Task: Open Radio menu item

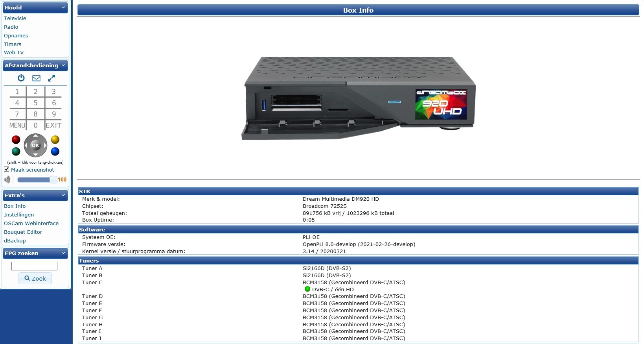Action: click(11, 27)
